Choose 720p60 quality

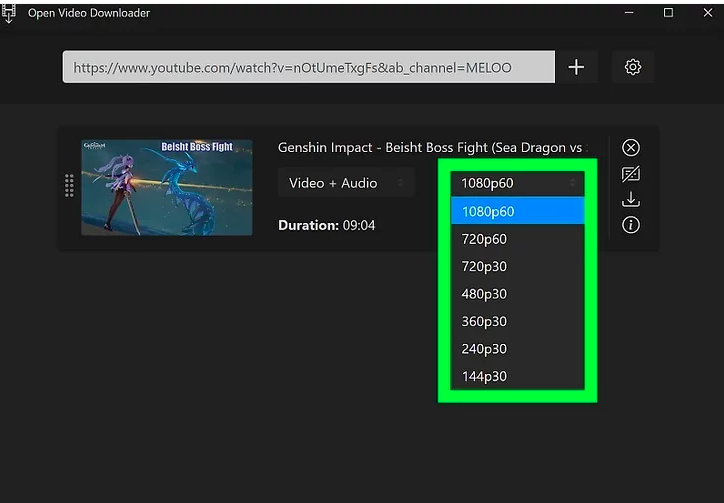518,239
